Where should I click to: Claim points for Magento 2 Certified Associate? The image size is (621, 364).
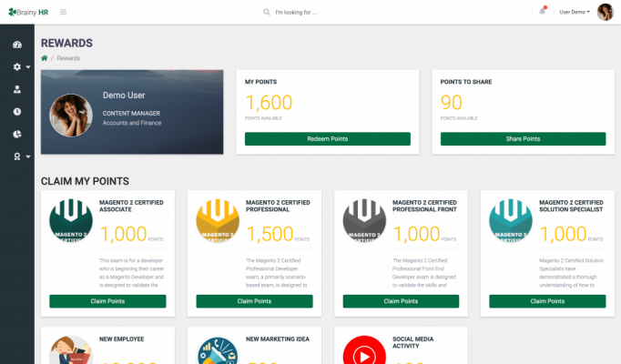coord(107,301)
